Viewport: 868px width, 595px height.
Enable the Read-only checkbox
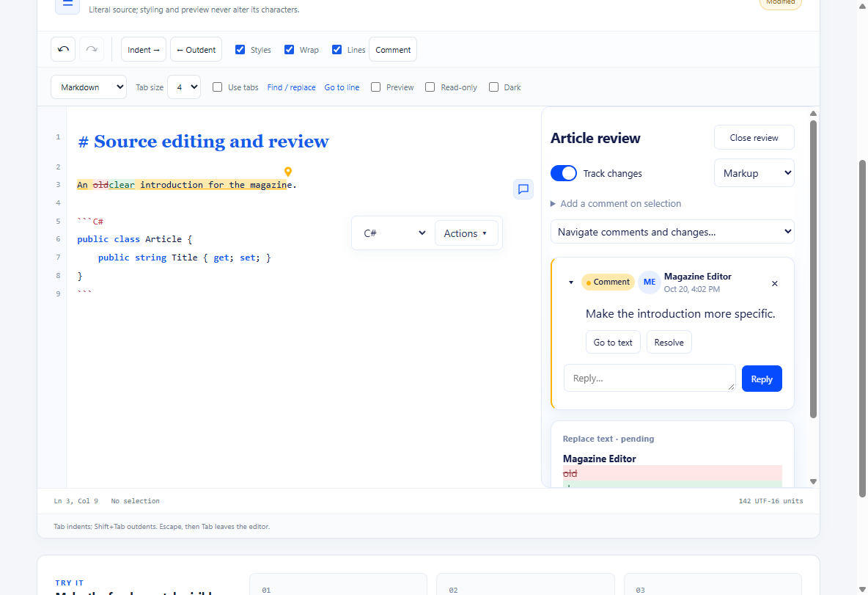[x=430, y=87]
